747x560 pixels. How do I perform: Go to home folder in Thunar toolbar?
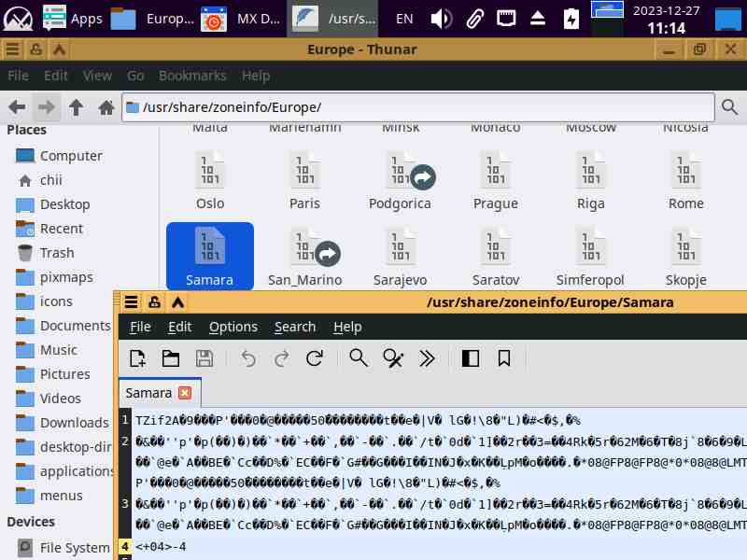pos(106,107)
